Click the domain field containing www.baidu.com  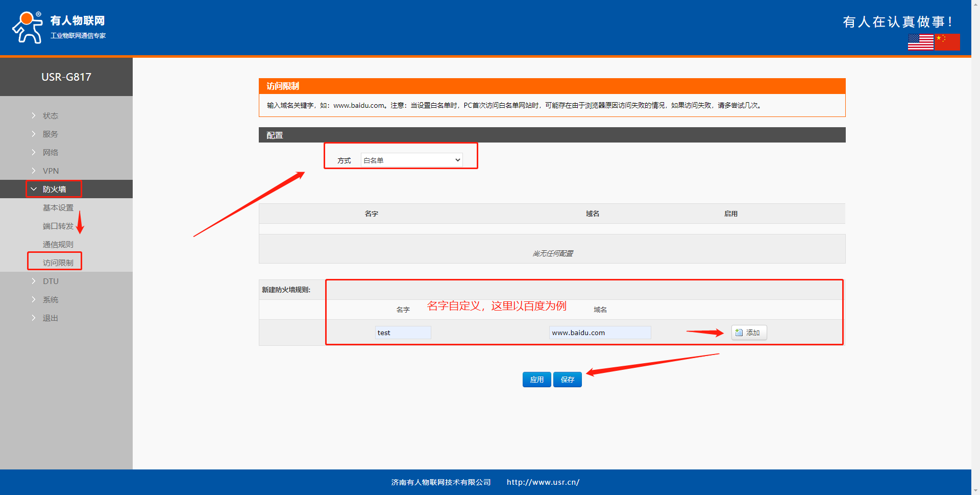[600, 333]
